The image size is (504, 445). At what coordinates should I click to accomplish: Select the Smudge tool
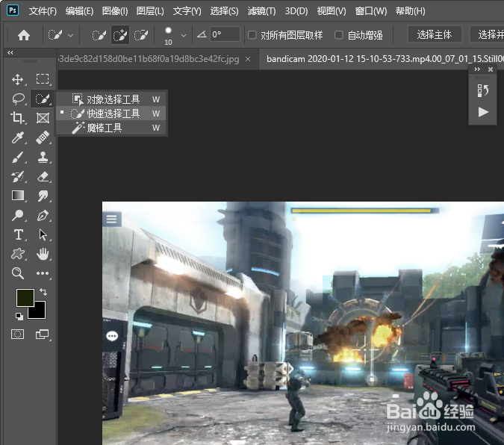click(x=43, y=196)
